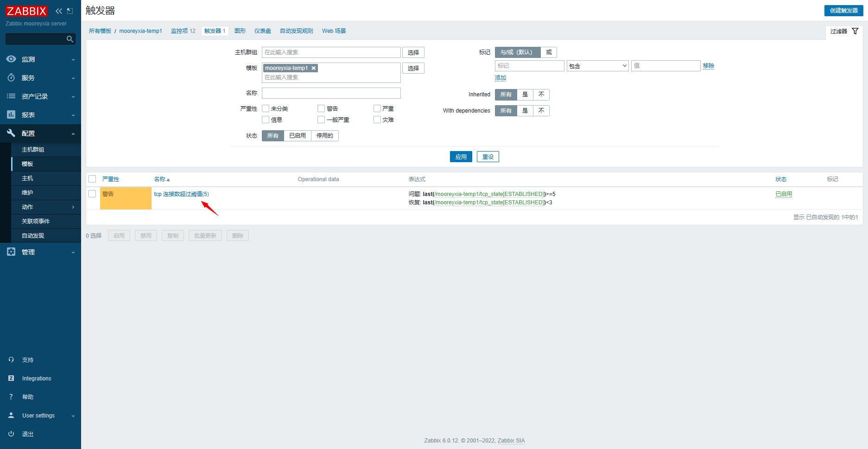Toggle kiosk sidebar hide icon
The width and height of the screenshot is (868, 449).
tap(70, 11)
